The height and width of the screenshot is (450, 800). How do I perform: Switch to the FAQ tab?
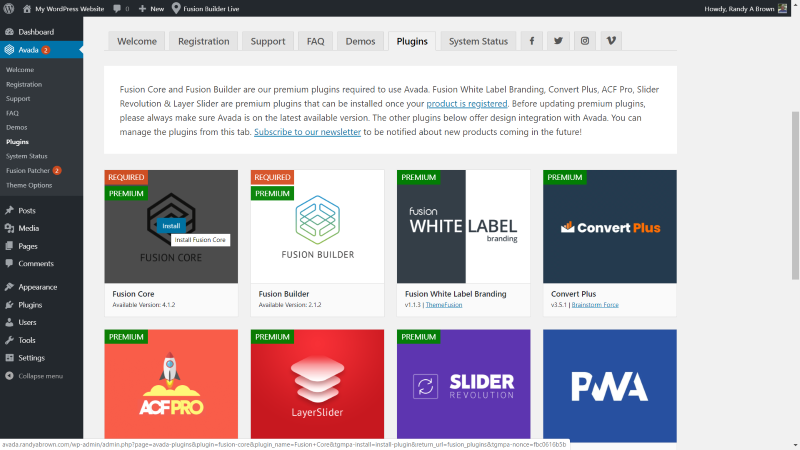click(x=315, y=41)
